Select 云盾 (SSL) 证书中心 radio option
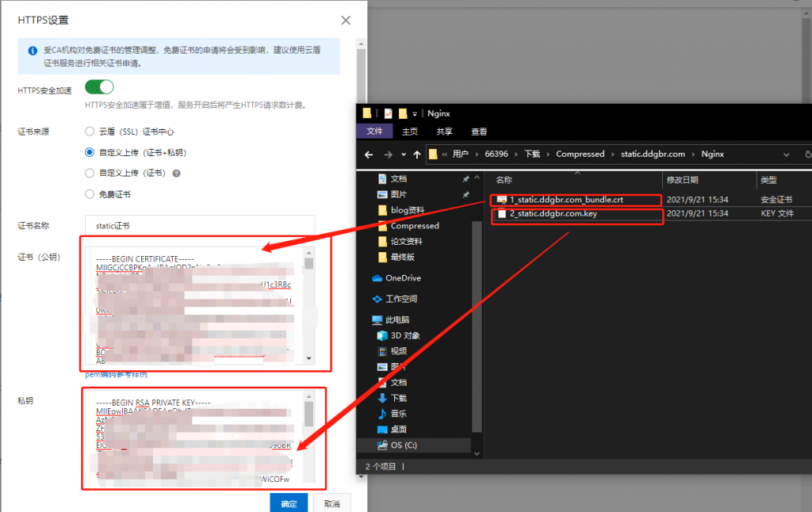This screenshot has width=812, height=512. click(90, 132)
